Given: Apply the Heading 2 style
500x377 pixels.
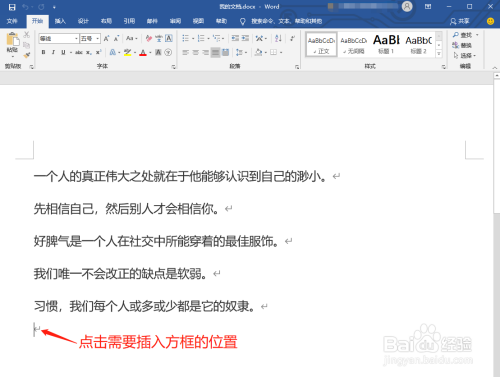Looking at the screenshot, I should tap(419, 45).
